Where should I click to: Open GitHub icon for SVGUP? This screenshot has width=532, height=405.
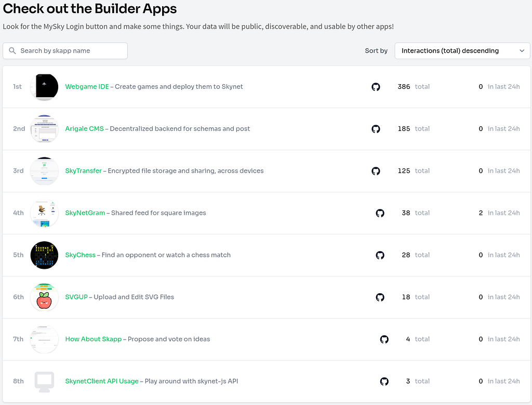380,297
